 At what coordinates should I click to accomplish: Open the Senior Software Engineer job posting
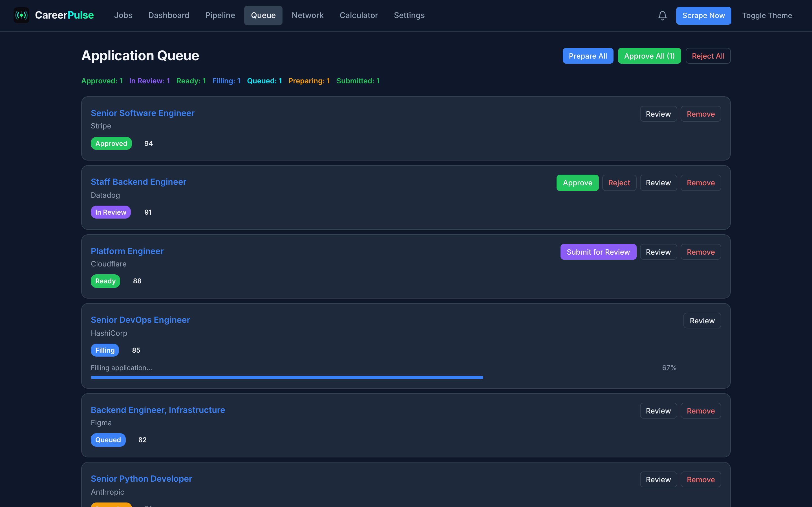click(142, 113)
